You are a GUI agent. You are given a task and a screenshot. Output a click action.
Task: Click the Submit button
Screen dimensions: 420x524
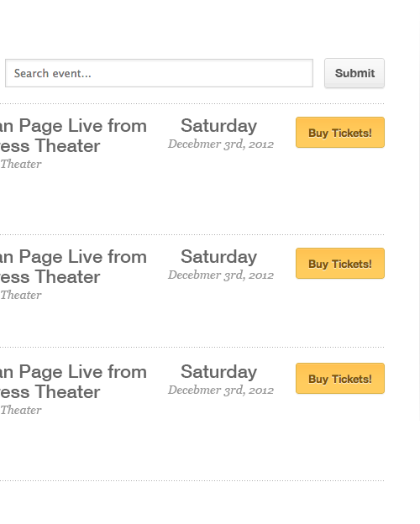coord(354,73)
